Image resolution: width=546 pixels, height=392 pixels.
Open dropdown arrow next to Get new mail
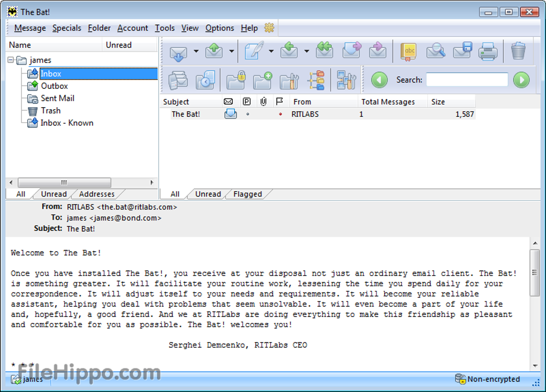pos(196,51)
